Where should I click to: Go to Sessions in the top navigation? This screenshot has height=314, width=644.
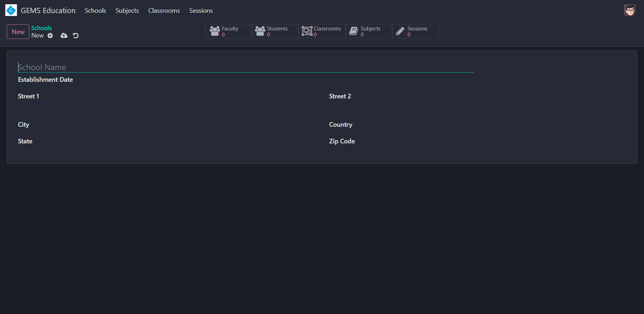point(201,11)
